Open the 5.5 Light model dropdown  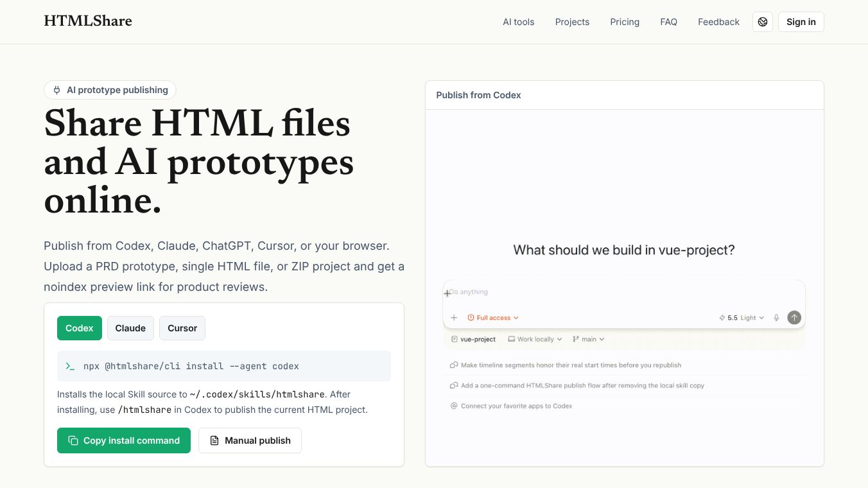(x=742, y=318)
